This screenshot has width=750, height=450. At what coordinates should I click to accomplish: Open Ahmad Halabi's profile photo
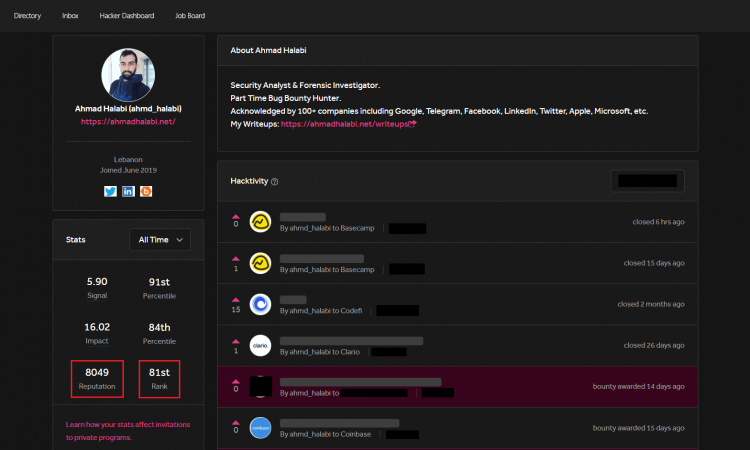[x=128, y=75]
